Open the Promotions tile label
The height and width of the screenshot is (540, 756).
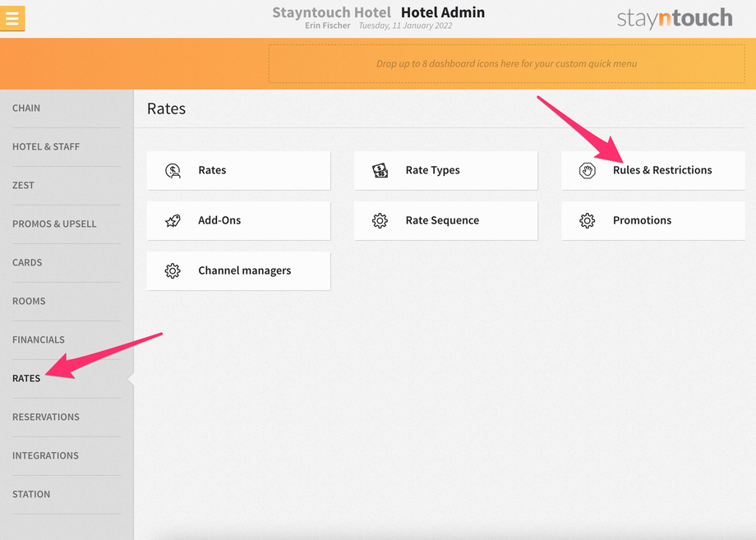coord(643,220)
